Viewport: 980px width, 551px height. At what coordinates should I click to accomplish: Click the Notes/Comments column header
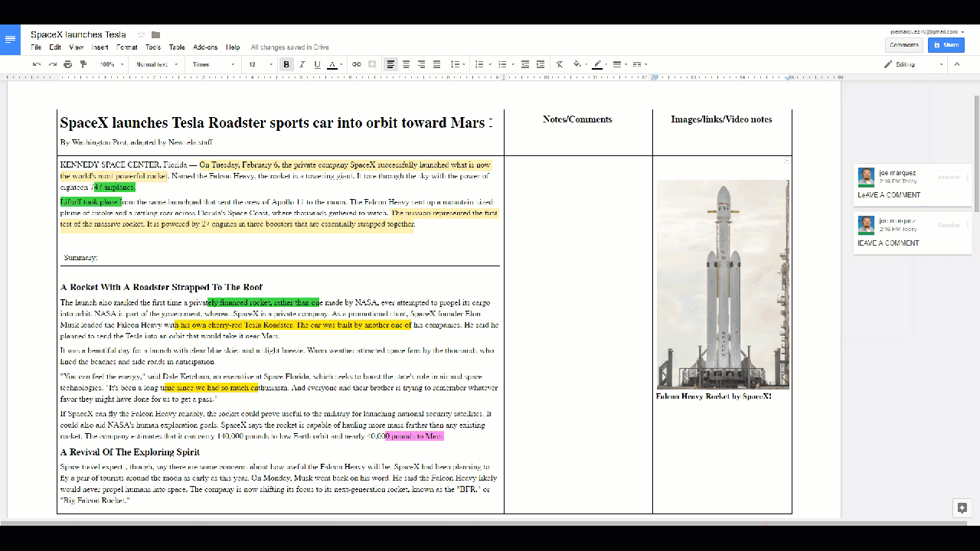(x=577, y=119)
